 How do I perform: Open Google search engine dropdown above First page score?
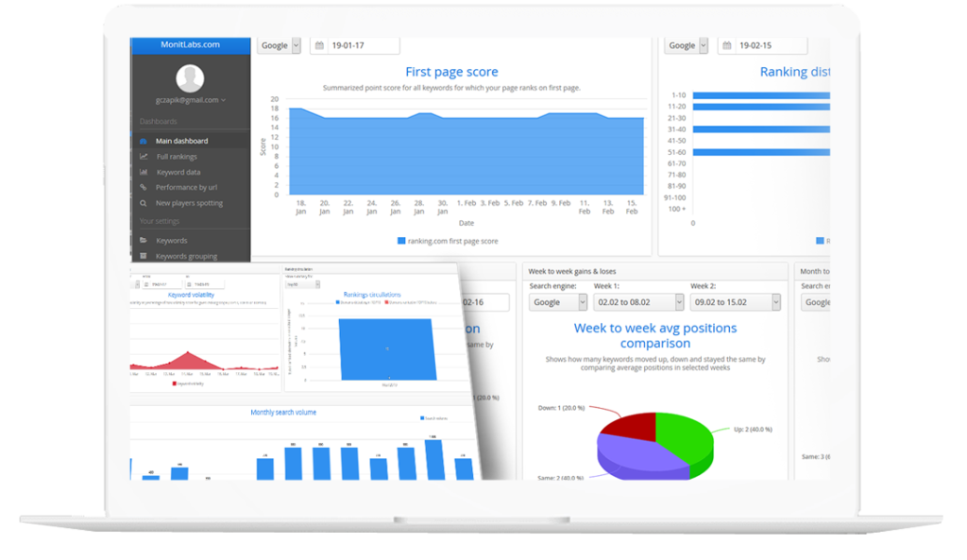click(x=279, y=45)
